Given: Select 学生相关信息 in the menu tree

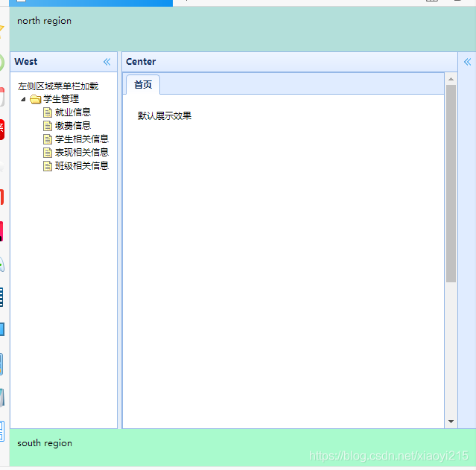Looking at the screenshot, I should (x=82, y=139).
